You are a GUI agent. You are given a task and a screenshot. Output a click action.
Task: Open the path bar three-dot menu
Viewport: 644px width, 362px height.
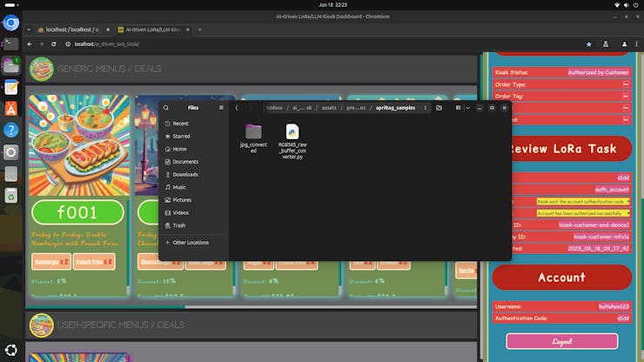[x=426, y=108]
